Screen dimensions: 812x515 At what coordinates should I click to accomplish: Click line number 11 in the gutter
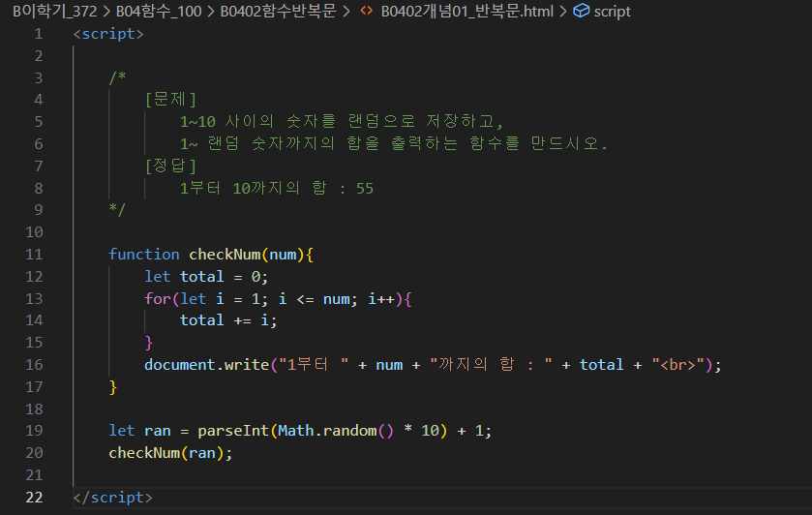point(34,255)
